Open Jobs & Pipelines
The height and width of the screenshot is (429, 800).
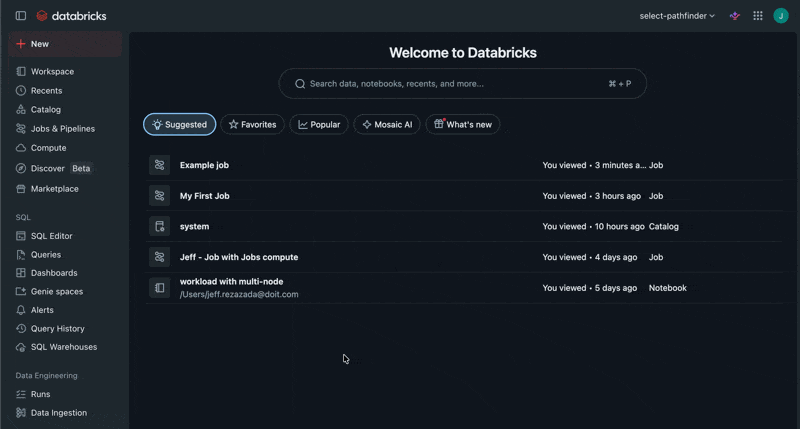(65, 129)
